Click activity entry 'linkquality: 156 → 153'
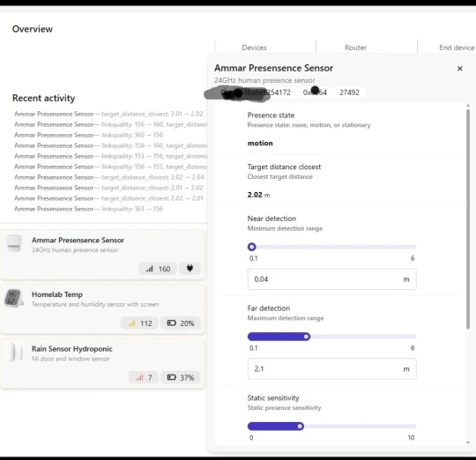Image resolution: width=476 pixels, height=460 pixels. (x=111, y=167)
